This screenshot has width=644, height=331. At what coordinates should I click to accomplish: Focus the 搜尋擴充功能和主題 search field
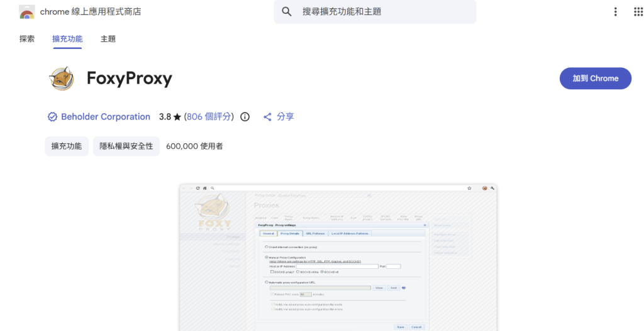tap(375, 11)
